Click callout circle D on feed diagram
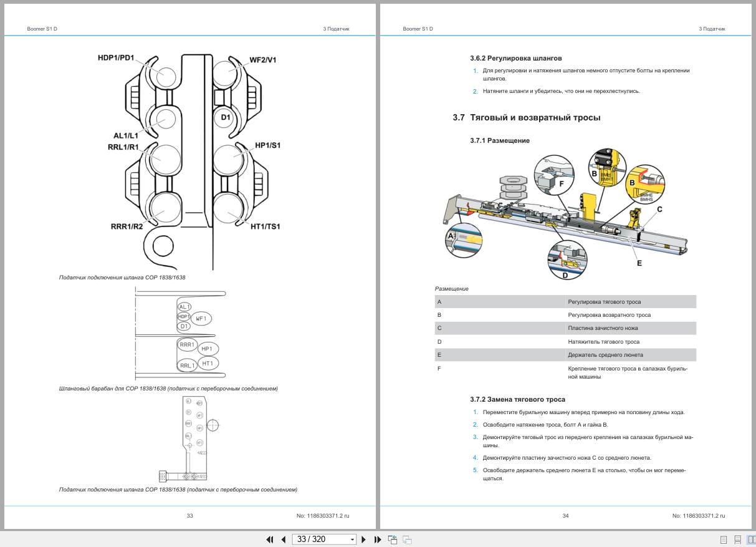The width and height of the screenshot is (756, 547). pyautogui.click(x=569, y=260)
